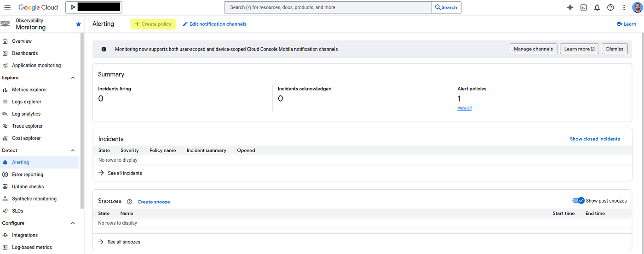
Task: Navigate to Uptime checks
Action: coord(28,186)
